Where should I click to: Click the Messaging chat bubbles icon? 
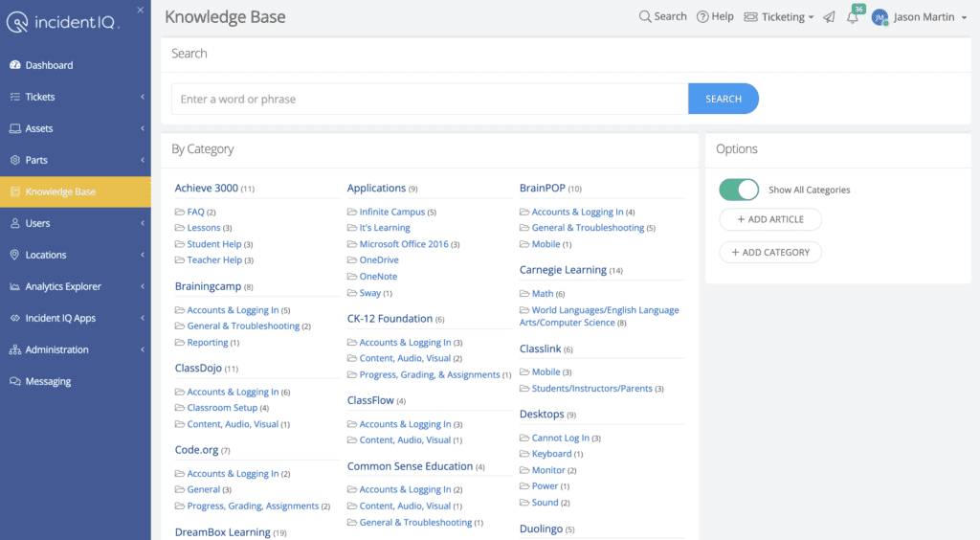(x=15, y=381)
